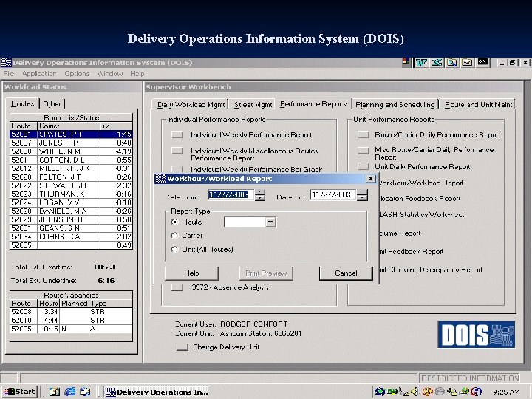Image resolution: width=532 pixels, height=399 pixels.
Task: Open the Application menu
Action: (x=39, y=74)
